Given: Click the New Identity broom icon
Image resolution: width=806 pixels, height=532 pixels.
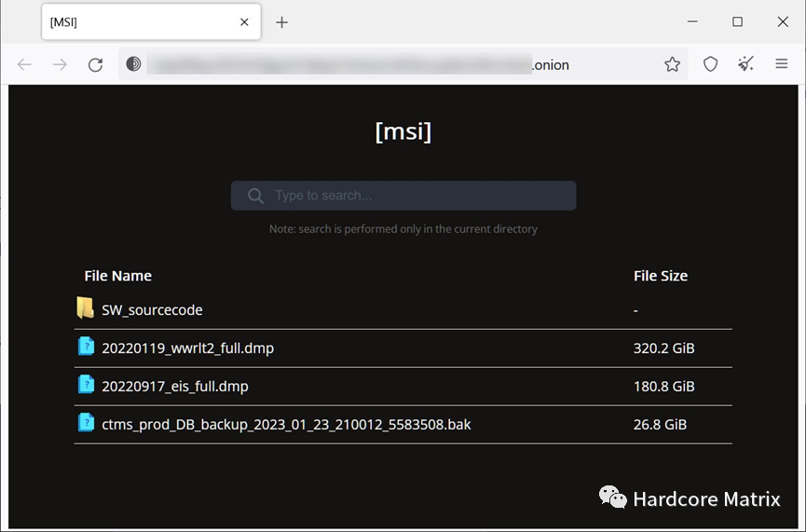Looking at the screenshot, I should [x=745, y=63].
